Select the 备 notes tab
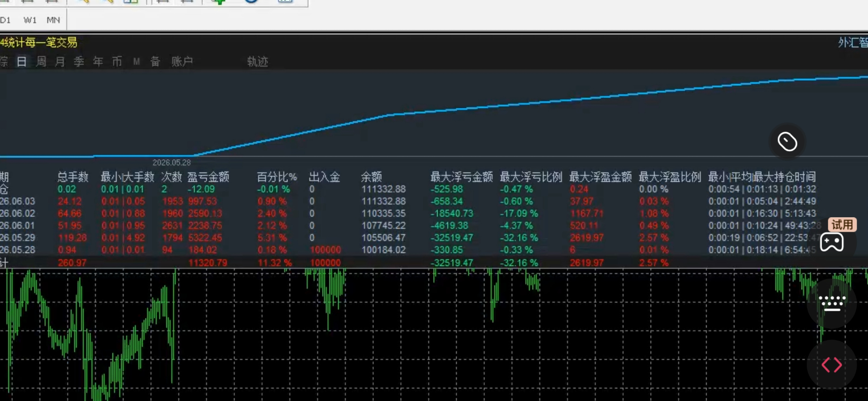Screen dimensions: 868x401 pos(155,61)
